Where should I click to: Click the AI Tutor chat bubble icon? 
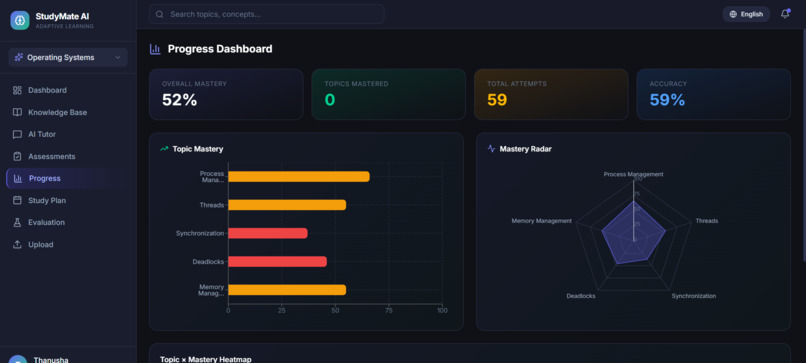[17, 134]
